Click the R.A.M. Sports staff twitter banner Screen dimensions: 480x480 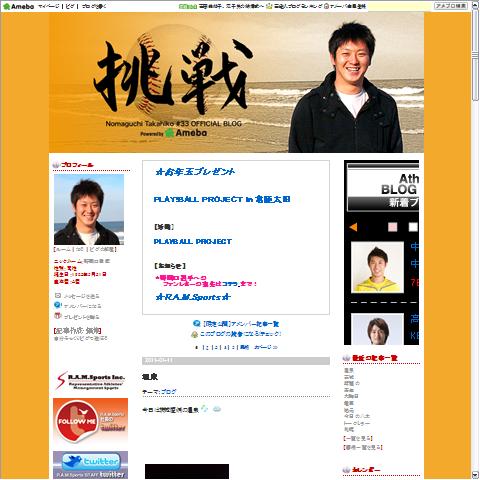[90, 465]
